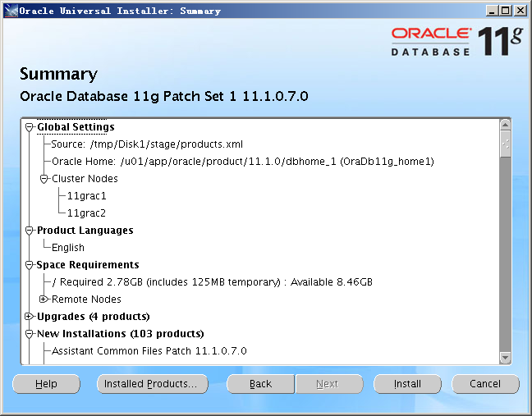The width and height of the screenshot is (532, 416).
Task: Open Installed Products list
Action: tap(151, 384)
